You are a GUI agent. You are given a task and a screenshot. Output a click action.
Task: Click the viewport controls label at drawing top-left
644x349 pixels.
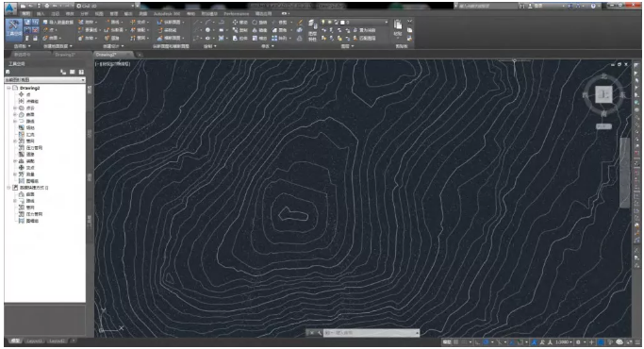click(113, 64)
